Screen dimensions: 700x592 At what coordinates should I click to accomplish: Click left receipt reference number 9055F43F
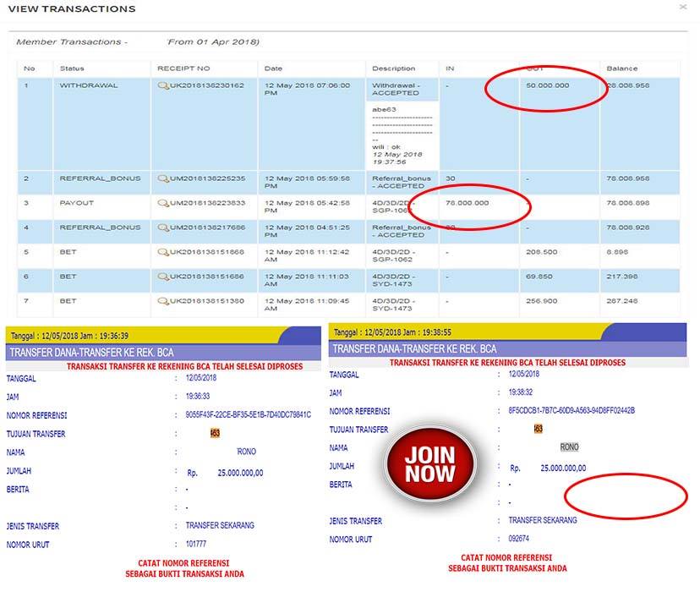pyautogui.click(x=248, y=415)
